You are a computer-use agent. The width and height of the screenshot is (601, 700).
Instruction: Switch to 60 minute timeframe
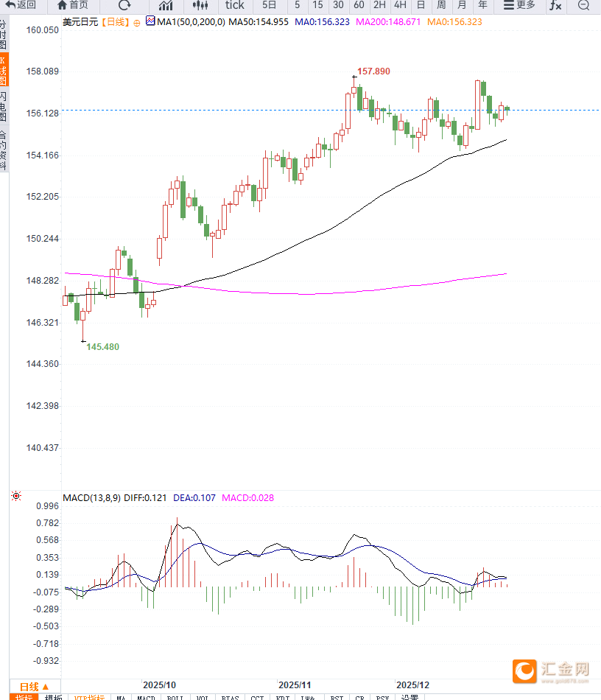pyautogui.click(x=359, y=5)
